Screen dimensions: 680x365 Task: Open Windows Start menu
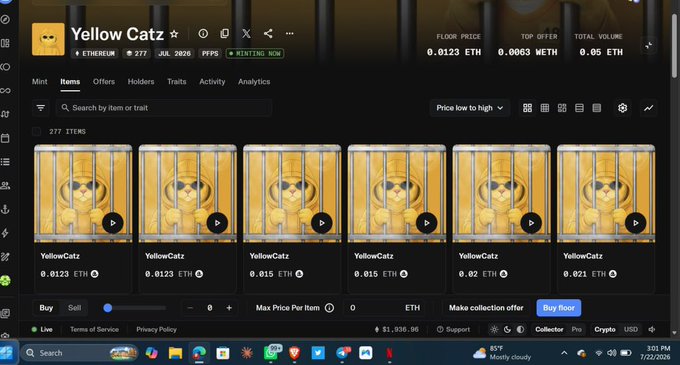pos(7,353)
